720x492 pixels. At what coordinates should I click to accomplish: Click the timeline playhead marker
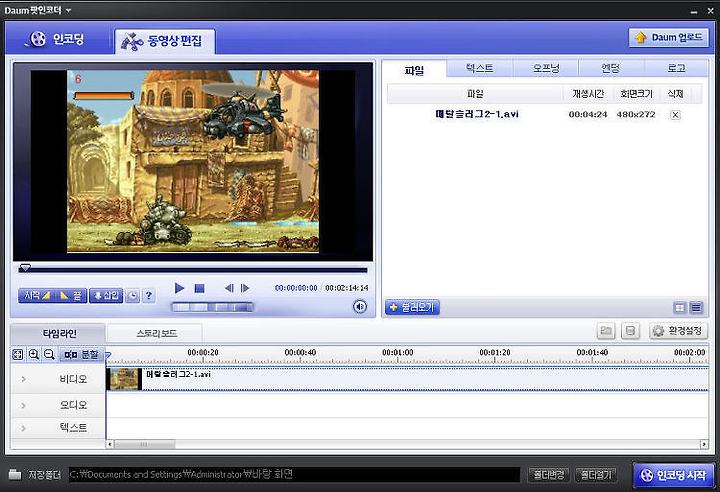(x=108, y=355)
